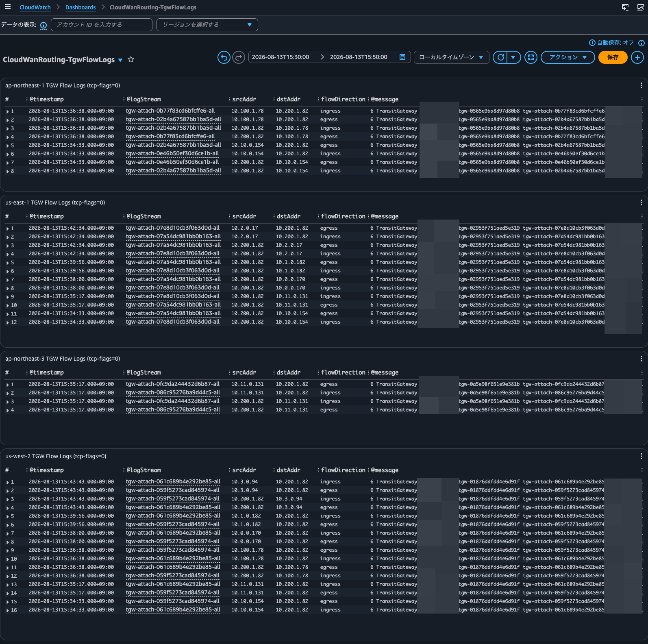
Task: Click the data display info icon
Action: pos(43,25)
